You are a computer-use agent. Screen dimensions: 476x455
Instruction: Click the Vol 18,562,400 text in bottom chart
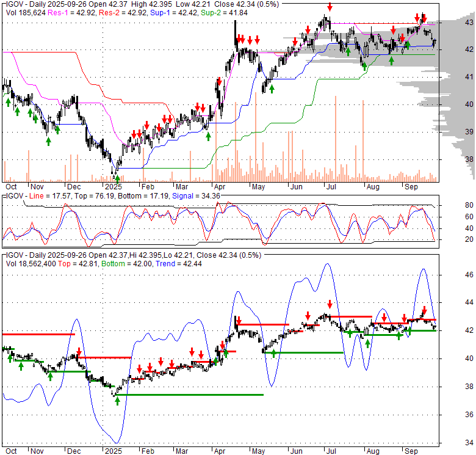(31, 264)
